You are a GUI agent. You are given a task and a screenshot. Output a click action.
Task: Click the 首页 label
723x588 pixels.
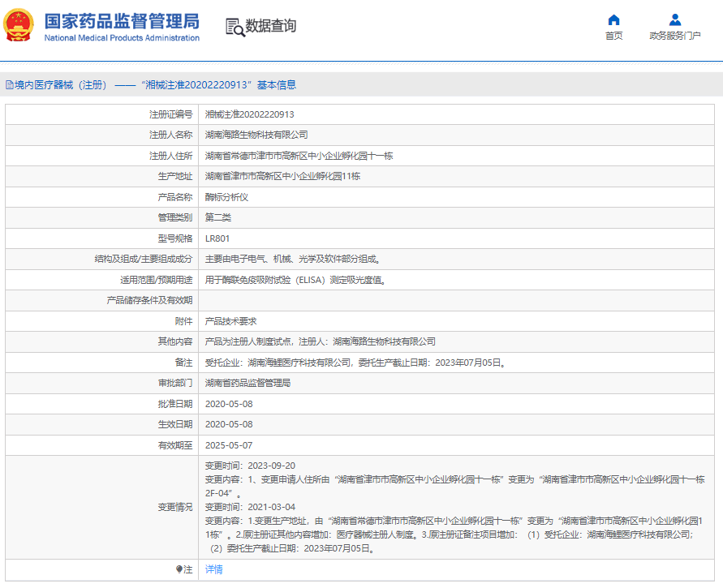(x=613, y=36)
